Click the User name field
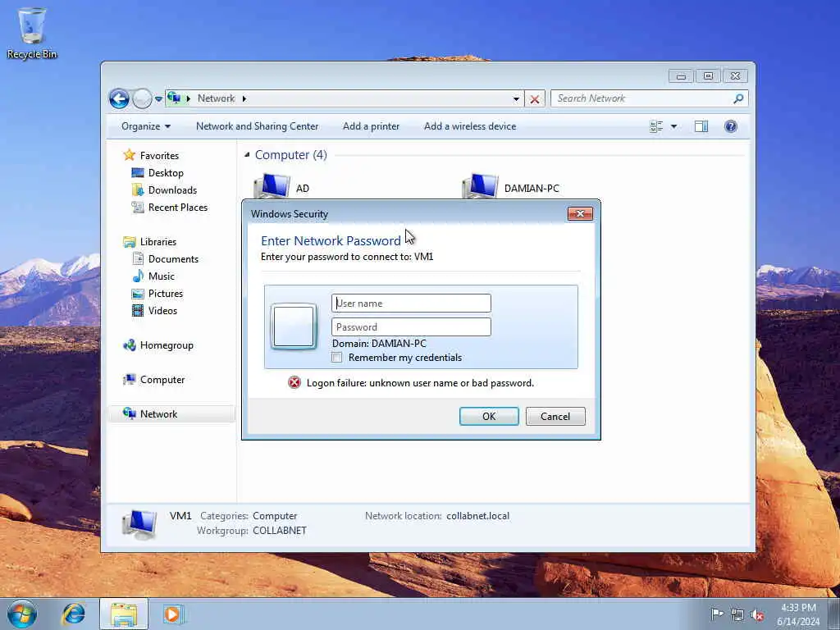The width and height of the screenshot is (840, 630). coord(411,304)
